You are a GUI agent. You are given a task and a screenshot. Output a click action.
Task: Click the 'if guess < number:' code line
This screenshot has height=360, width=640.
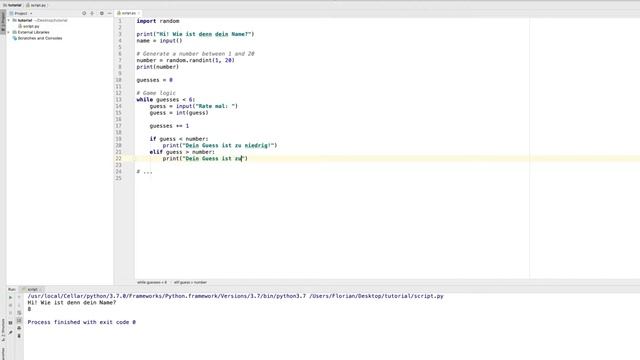[x=179, y=139]
